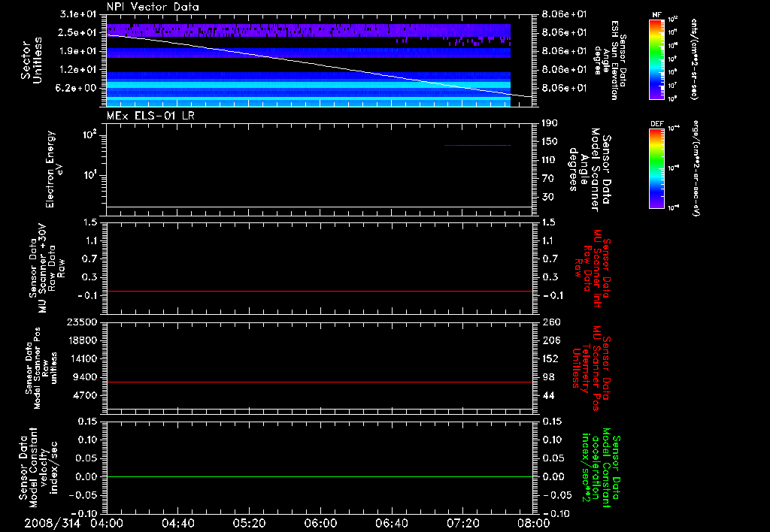
Task: Click the green Model Constant acceleration label
Action: tap(601, 467)
